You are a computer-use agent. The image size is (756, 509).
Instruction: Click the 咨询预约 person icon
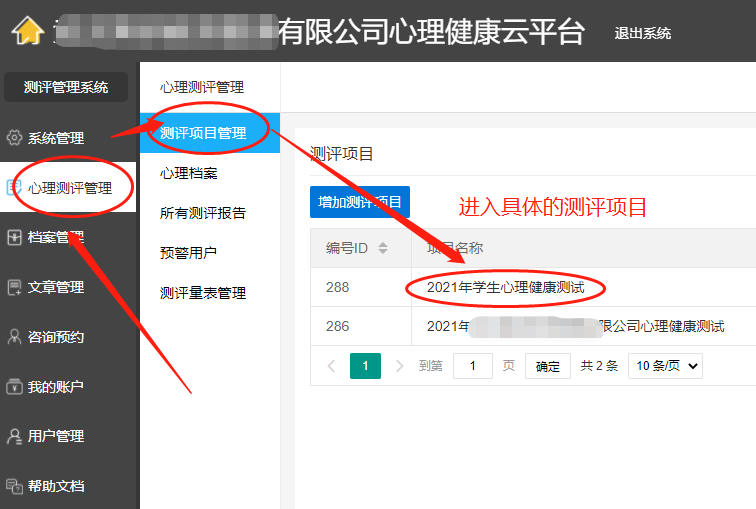pos(14,337)
